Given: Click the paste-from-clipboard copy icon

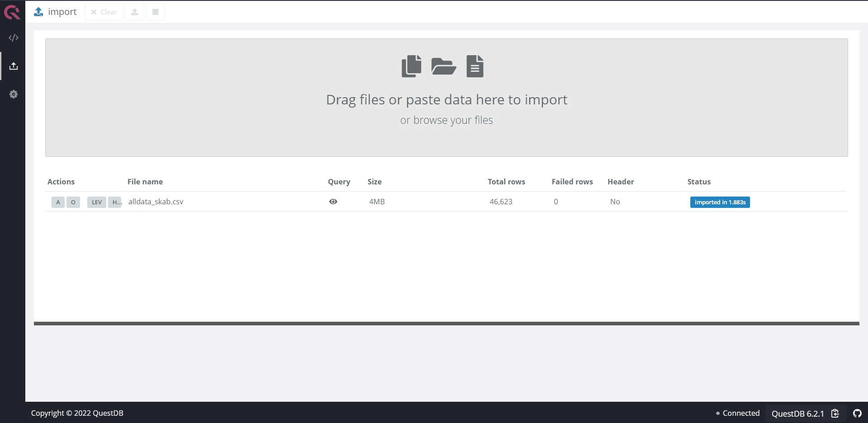Looking at the screenshot, I should coord(411,66).
